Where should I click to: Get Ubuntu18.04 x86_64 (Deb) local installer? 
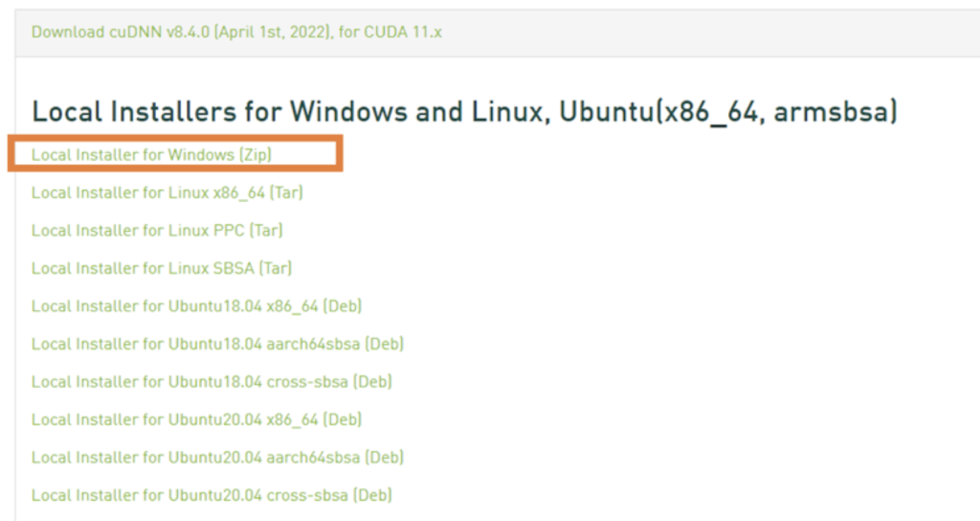click(x=196, y=306)
